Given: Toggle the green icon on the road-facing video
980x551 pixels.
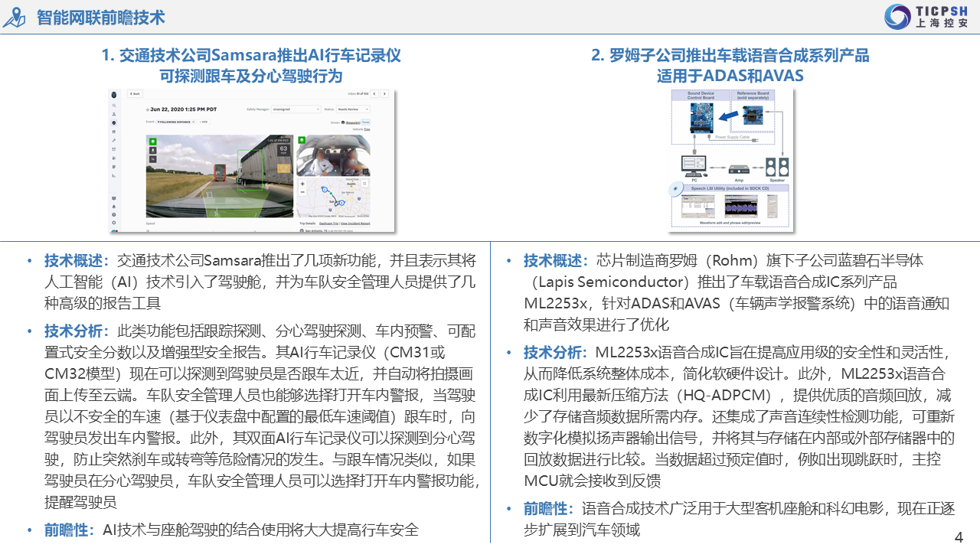Looking at the screenshot, I should pos(152,141).
